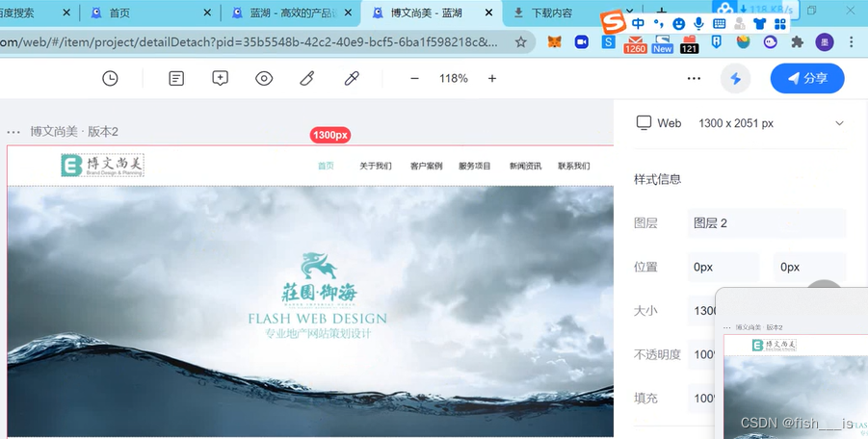Open the MetaMask fox extension
The height and width of the screenshot is (439, 868).
click(554, 42)
